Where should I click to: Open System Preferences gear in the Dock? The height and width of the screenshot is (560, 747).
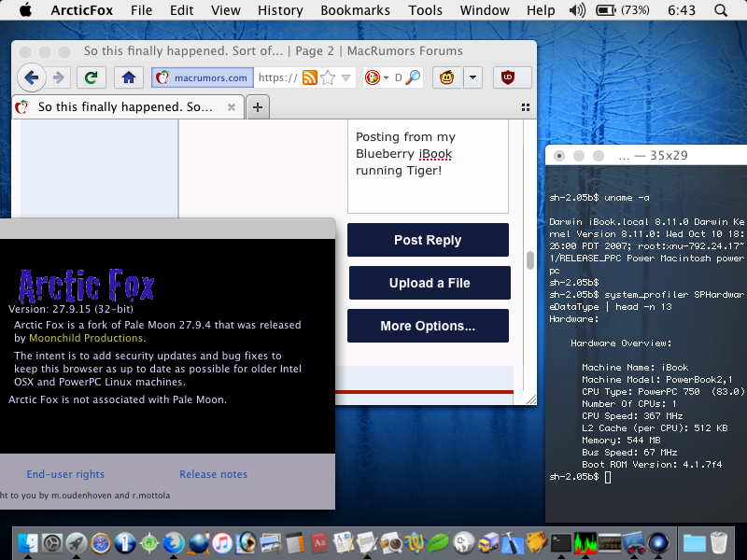pyautogui.click(x=52, y=543)
